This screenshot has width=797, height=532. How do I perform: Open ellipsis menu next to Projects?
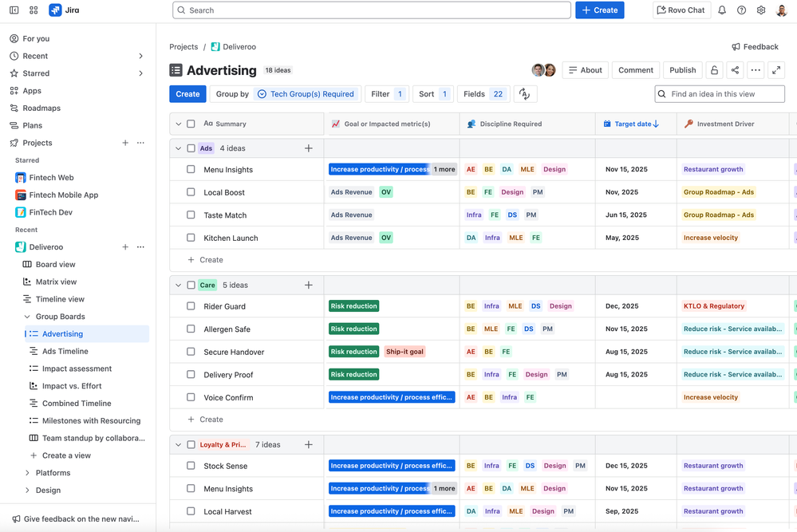tap(140, 143)
